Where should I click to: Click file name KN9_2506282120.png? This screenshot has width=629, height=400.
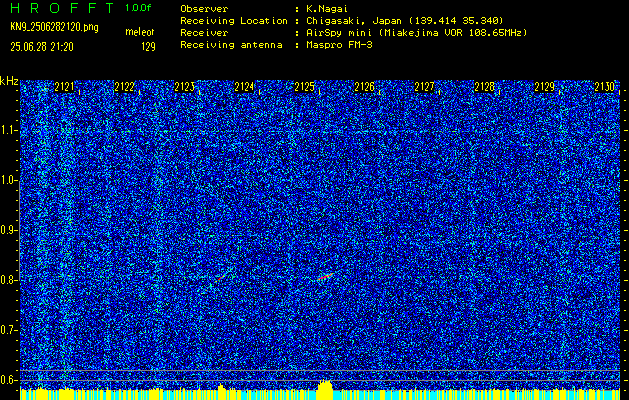[54, 28]
